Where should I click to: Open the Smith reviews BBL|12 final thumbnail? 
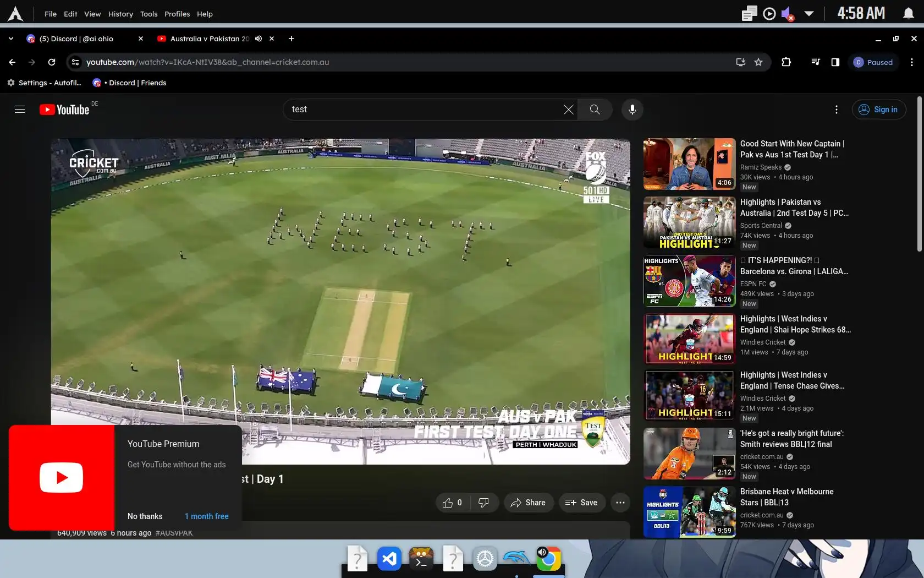690,454
